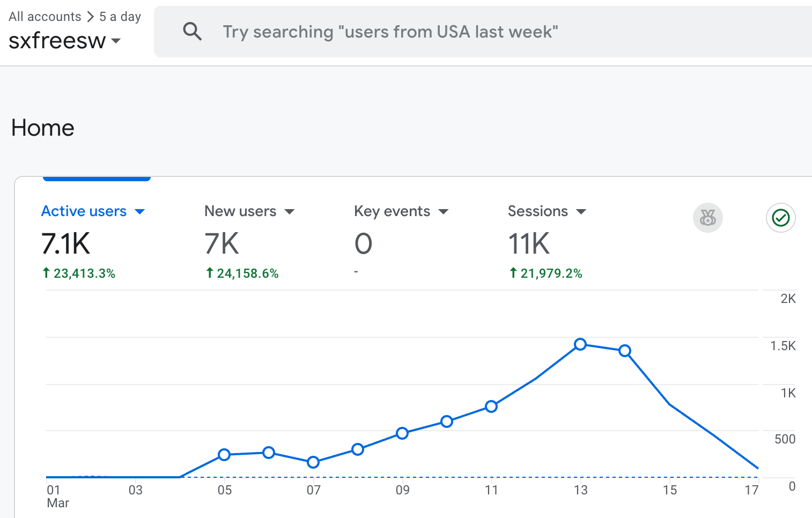Click the green checkmark data quality icon

[x=780, y=218]
